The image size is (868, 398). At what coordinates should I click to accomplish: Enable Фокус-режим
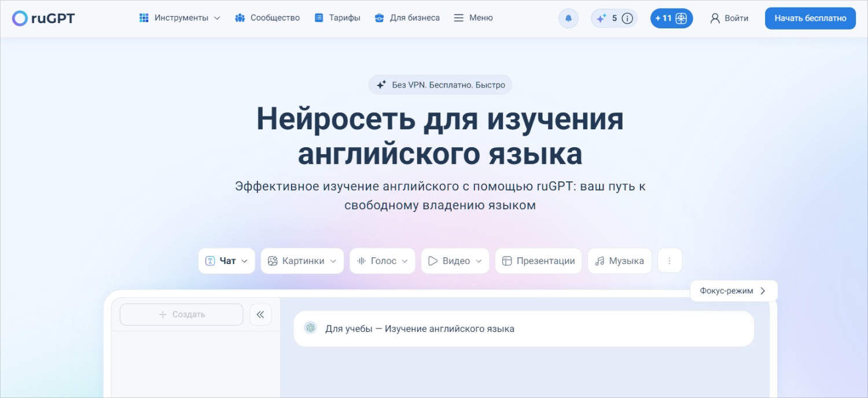point(733,291)
